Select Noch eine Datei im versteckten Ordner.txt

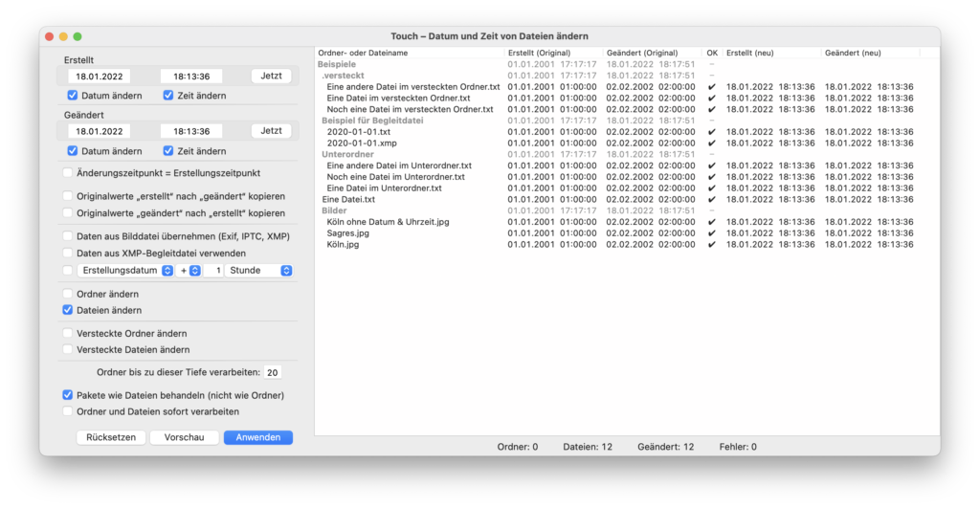[628, 109]
